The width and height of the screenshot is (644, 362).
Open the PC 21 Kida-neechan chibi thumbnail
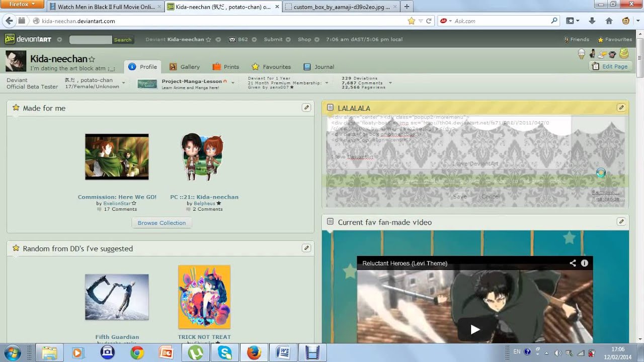202,157
